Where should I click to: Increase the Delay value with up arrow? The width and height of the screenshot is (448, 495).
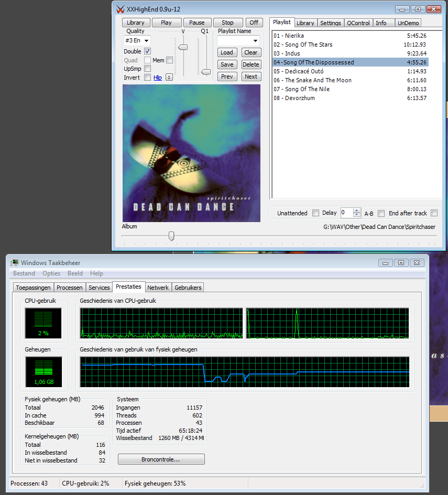(x=357, y=211)
